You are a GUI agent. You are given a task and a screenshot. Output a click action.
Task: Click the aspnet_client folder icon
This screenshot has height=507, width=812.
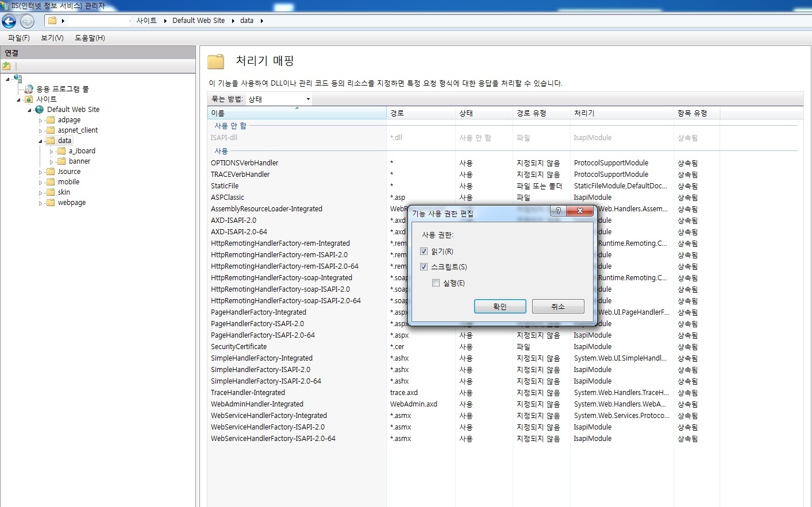[51, 130]
